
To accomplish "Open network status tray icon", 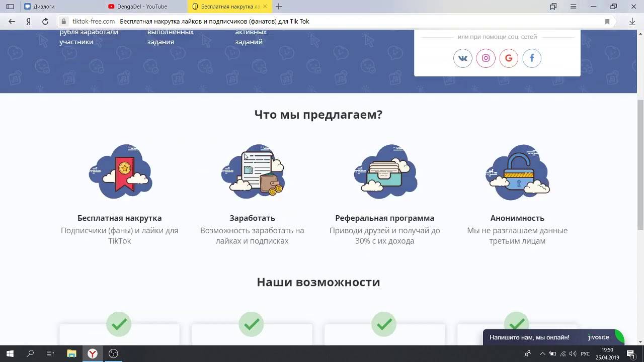I will click(563, 353).
